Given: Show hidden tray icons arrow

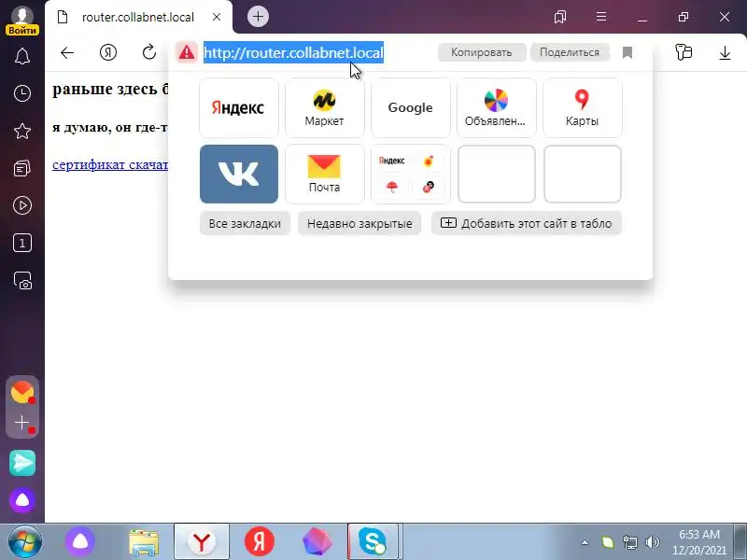Looking at the screenshot, I should [585, 542].
